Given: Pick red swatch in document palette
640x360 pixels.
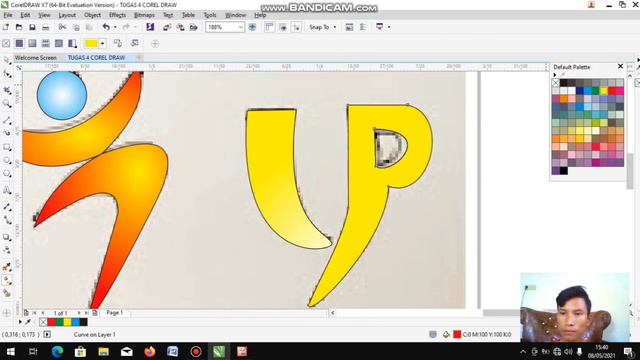Looking at the screenshot, I should (52, 322).
